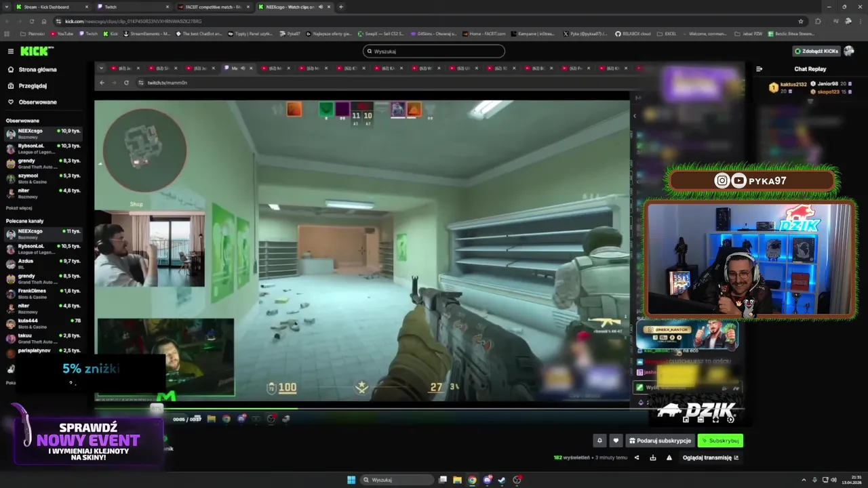868x488 pixels.
Task: Open the Tipply bookmark
Action: click(x=250, y=33)
